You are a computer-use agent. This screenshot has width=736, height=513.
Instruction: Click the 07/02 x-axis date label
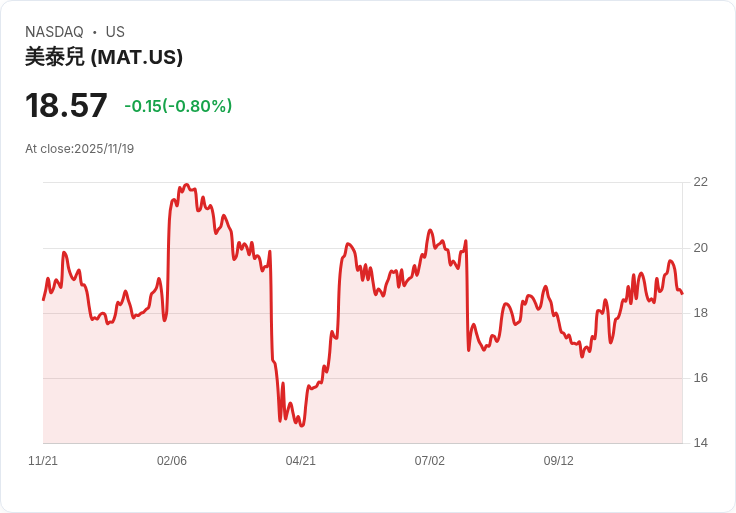pyautogui.click(x=429, y=460)
